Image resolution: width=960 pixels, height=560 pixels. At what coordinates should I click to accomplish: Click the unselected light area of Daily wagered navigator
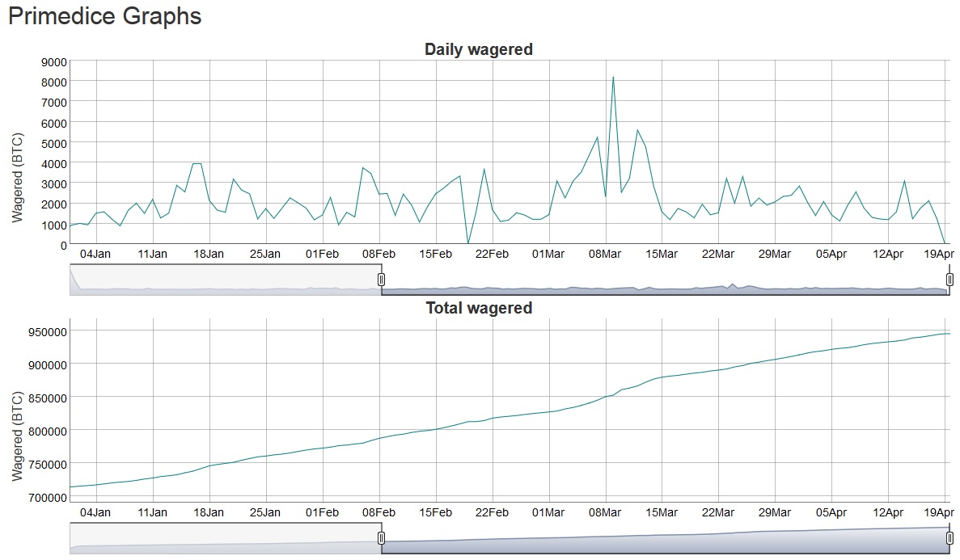click(x=226, y=280)
